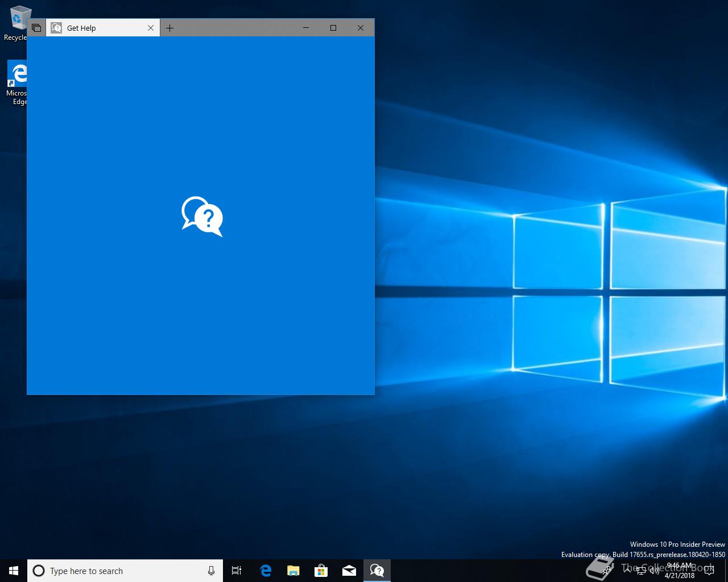The width and height of the screenshot is (728, 582).
Task: Open the tab sets icon in title bar
Action: click(36, 28)
